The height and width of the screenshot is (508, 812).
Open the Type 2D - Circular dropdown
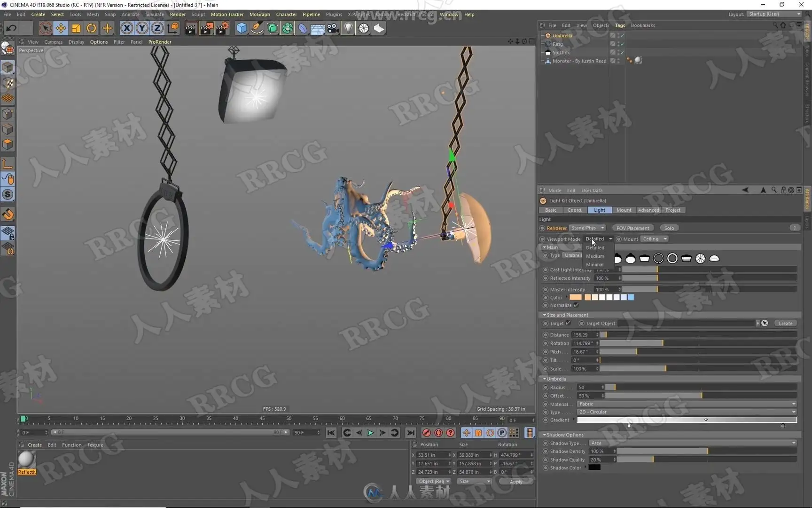[x=687, y=412]
